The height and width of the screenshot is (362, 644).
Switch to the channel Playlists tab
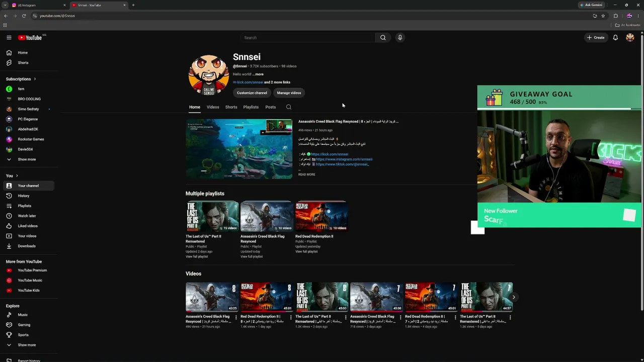251,107
